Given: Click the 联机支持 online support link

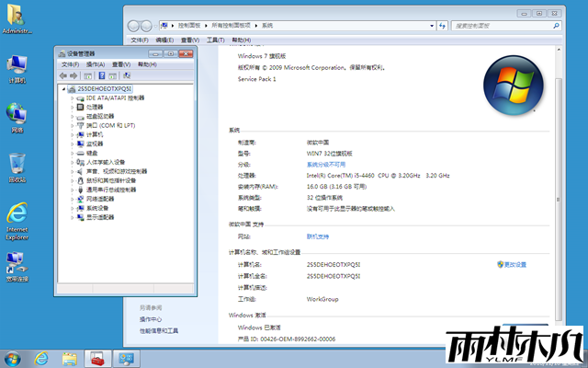Looking at the screenshot, I should coord(318,236).
